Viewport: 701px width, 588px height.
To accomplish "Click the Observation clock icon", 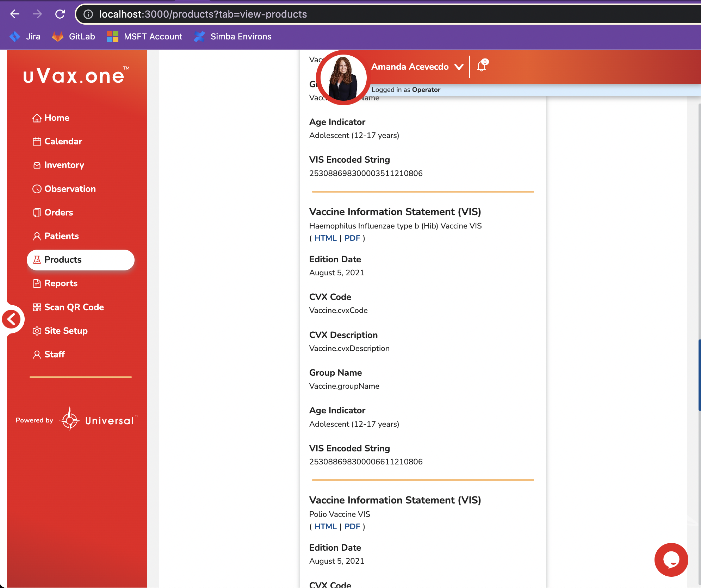I will tap(37, 189).
